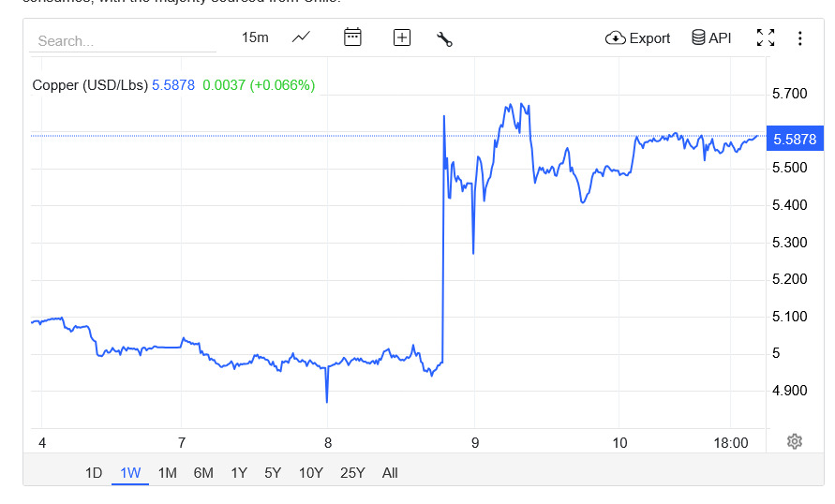This screenshot has height=504, width=835.
Task: Switch to 6M time range
Action: click(203, 473)
